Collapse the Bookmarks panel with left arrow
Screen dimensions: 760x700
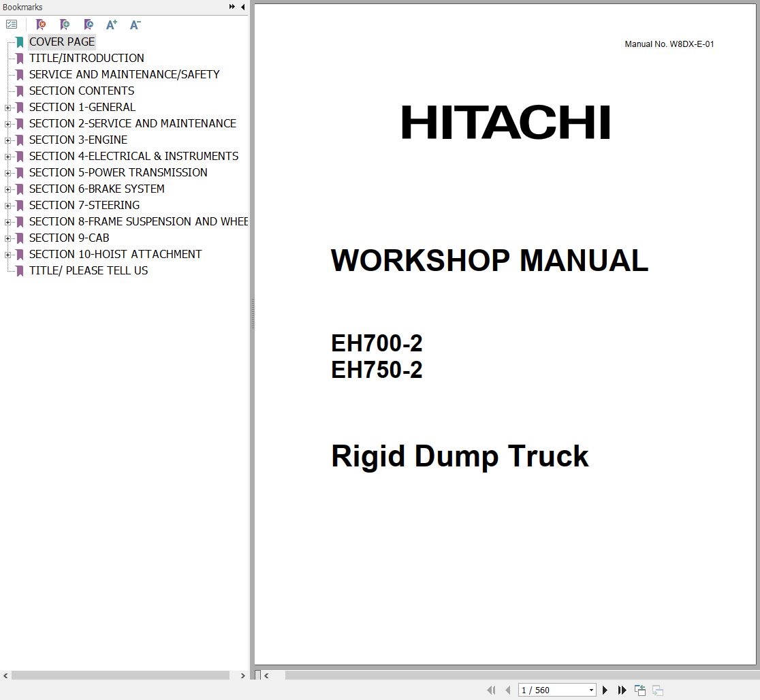[x=242, y=7]
